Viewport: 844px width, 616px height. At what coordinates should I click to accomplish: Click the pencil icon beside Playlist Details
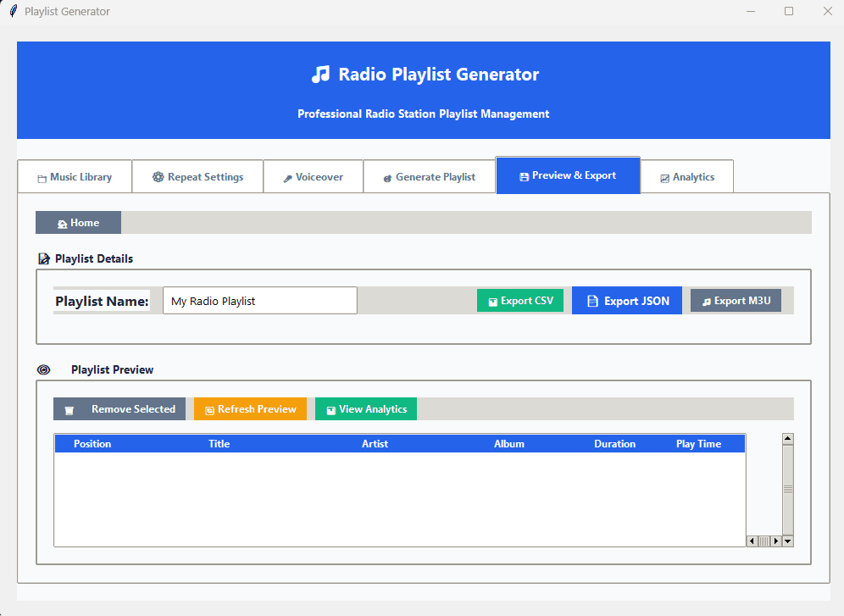coord(43,258)
